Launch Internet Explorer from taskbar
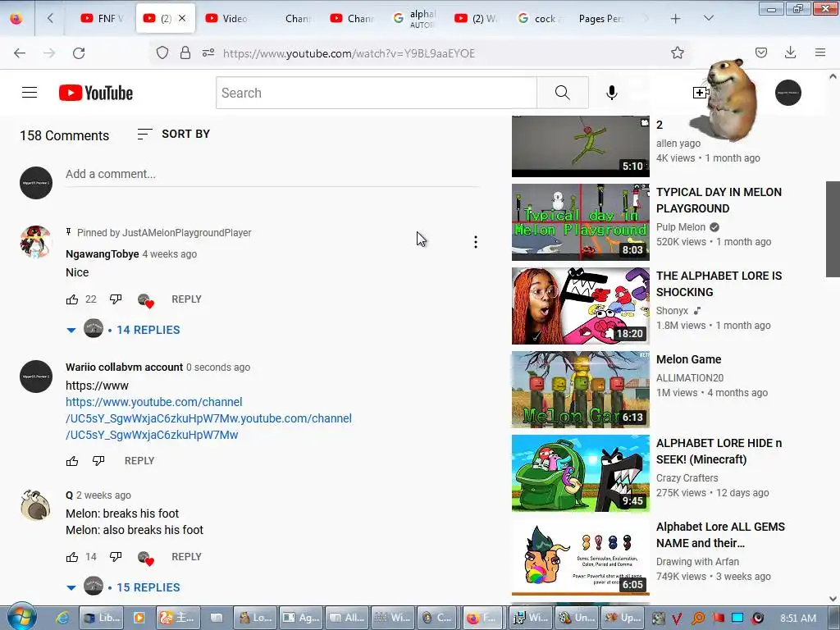The width and height of the screenshot is (840, 630). [62, 618]
